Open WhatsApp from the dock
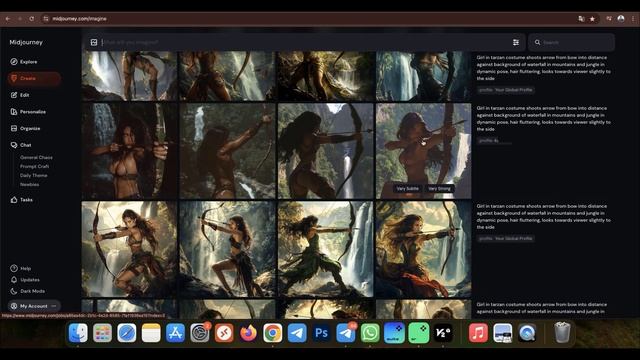This screenshot has width=640, height=360. (x=370, y=333)
